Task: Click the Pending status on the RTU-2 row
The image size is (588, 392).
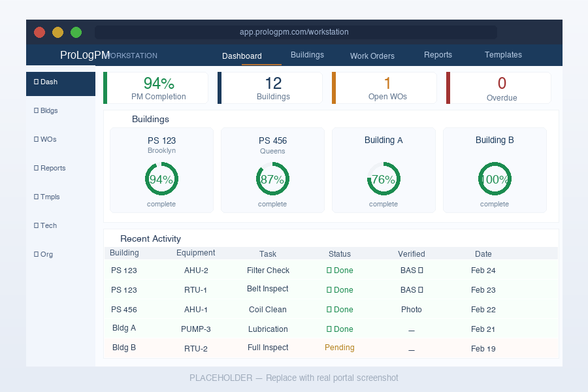Action: (340, 348)
